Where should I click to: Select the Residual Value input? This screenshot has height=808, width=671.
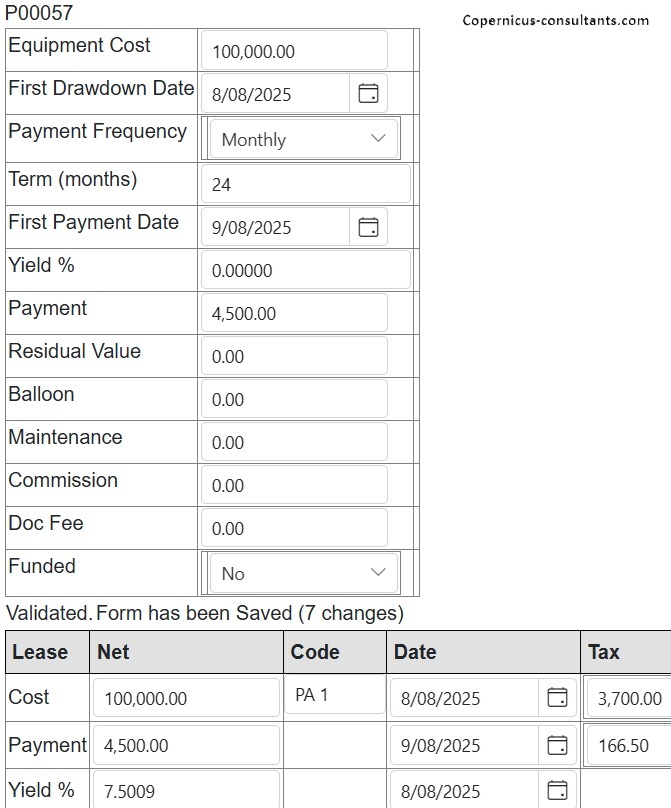[x=294, y=356]
